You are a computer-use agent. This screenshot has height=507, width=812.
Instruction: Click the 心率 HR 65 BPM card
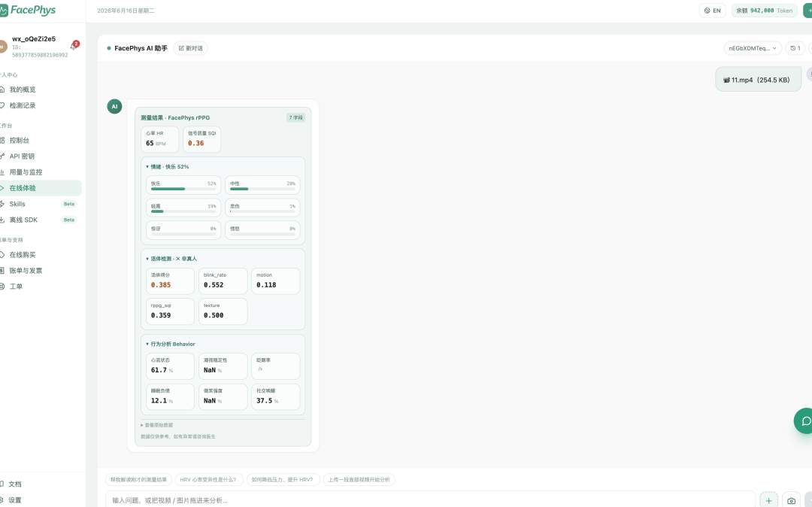tap(160, 139)
